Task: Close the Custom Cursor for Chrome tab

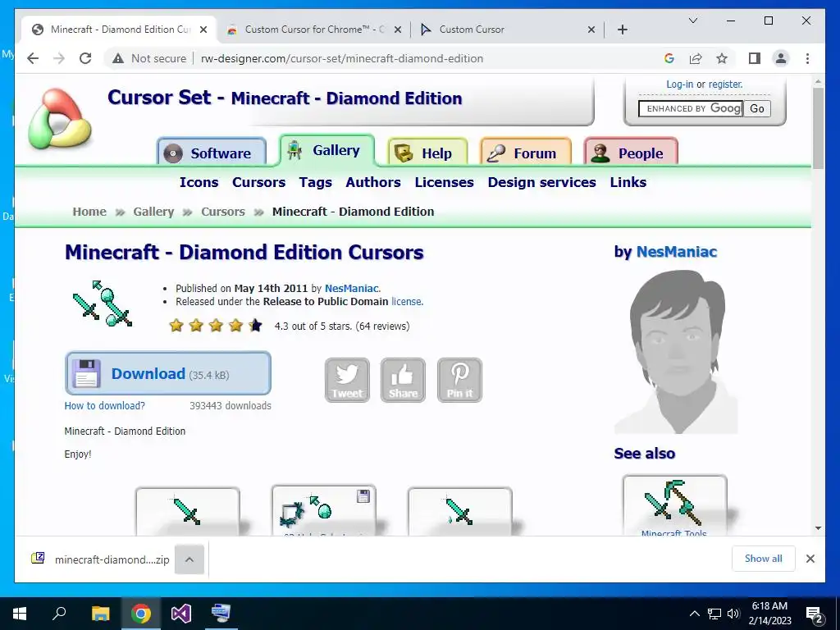Action: [x=398, y=30]
